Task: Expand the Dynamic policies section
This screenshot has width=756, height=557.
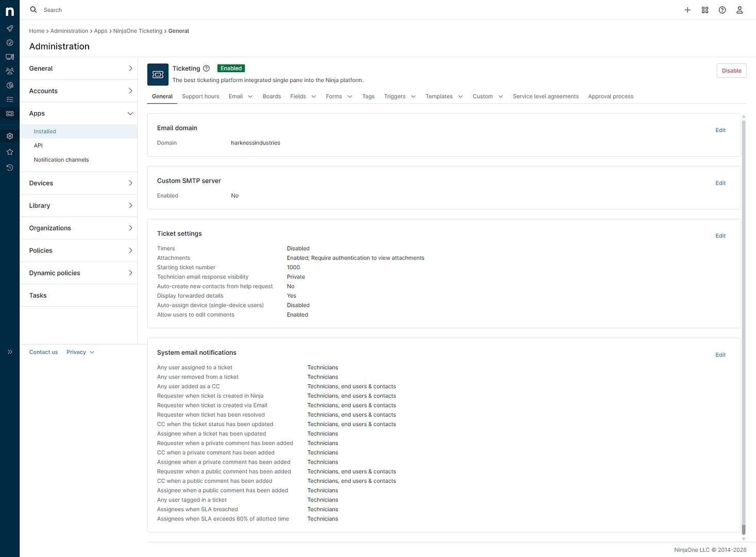Action: [79, 273]
